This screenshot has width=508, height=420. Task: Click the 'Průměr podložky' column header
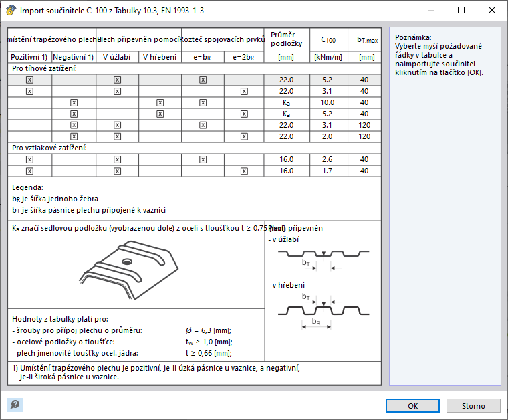click(287, 39)
